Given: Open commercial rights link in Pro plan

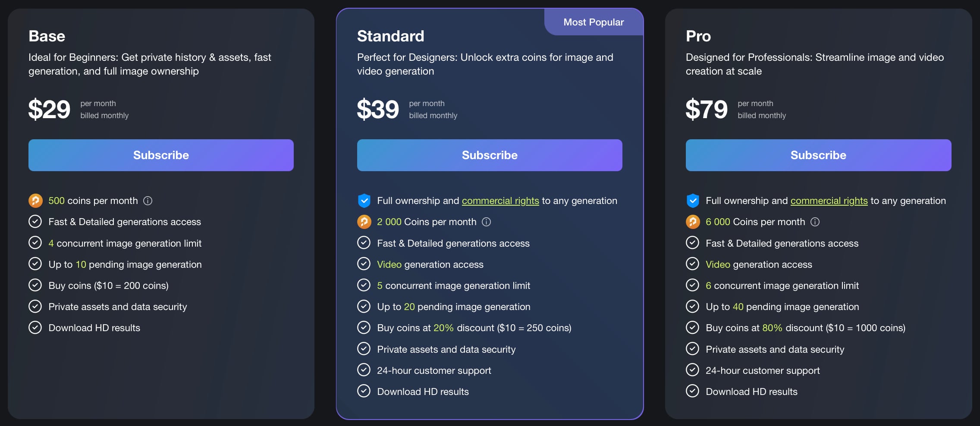Looking at the screenshot, I should 829,200.
